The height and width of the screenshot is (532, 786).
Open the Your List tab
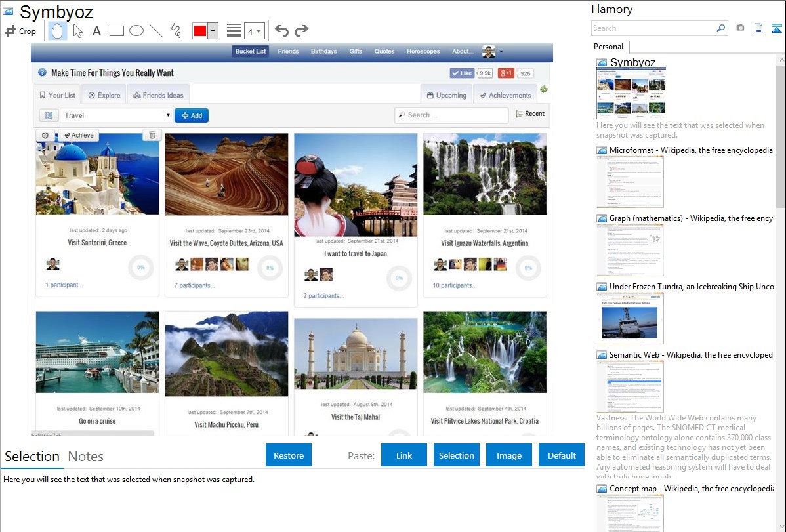(57, 95)
